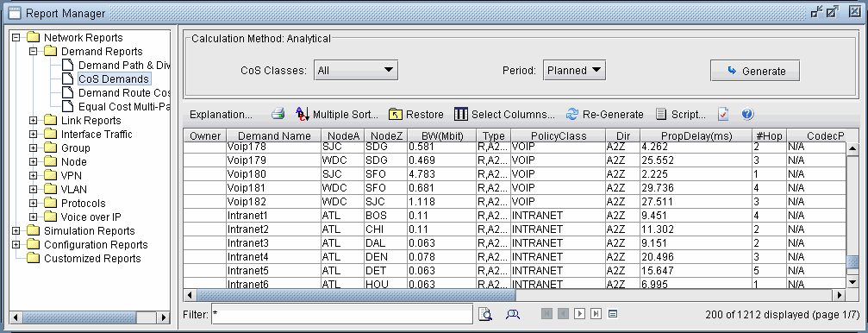Go to first page button

coord(547,314)
